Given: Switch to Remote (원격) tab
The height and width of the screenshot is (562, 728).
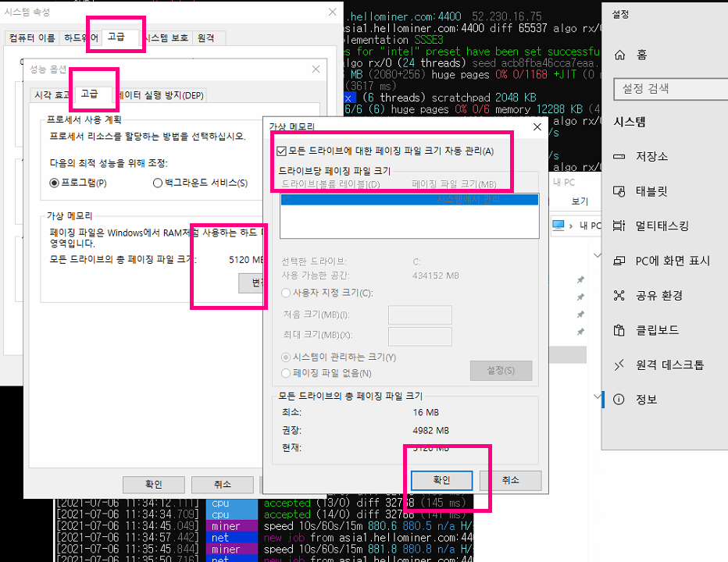Looking at the screenshot, I should [206, 38].
